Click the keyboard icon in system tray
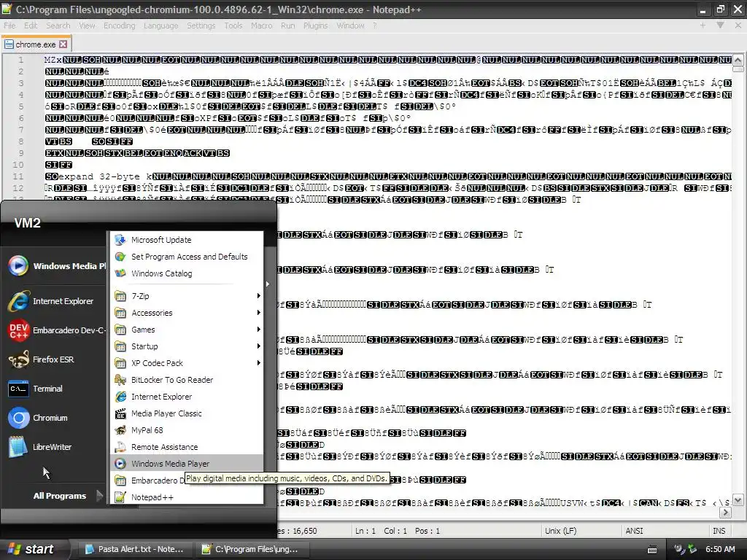Screen dimensions: 747x560 pyautogui.click(x=652, y=550)
